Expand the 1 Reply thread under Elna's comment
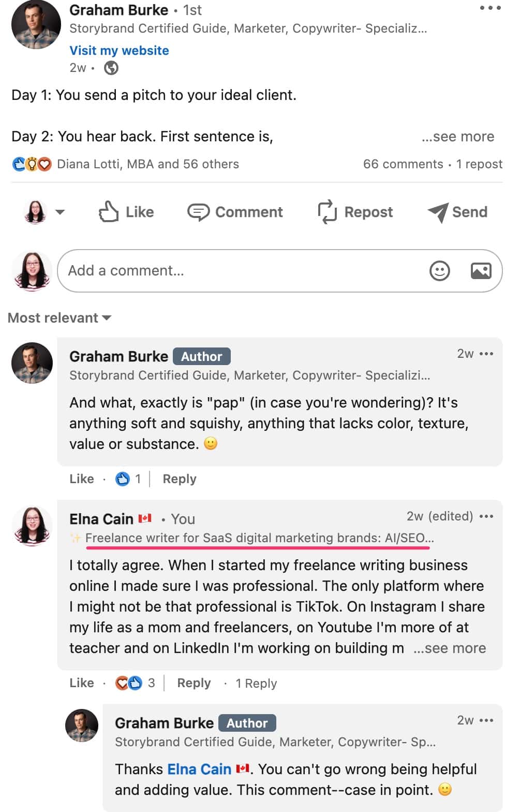Viewport: 505px width, 812px height. point(256,683)
